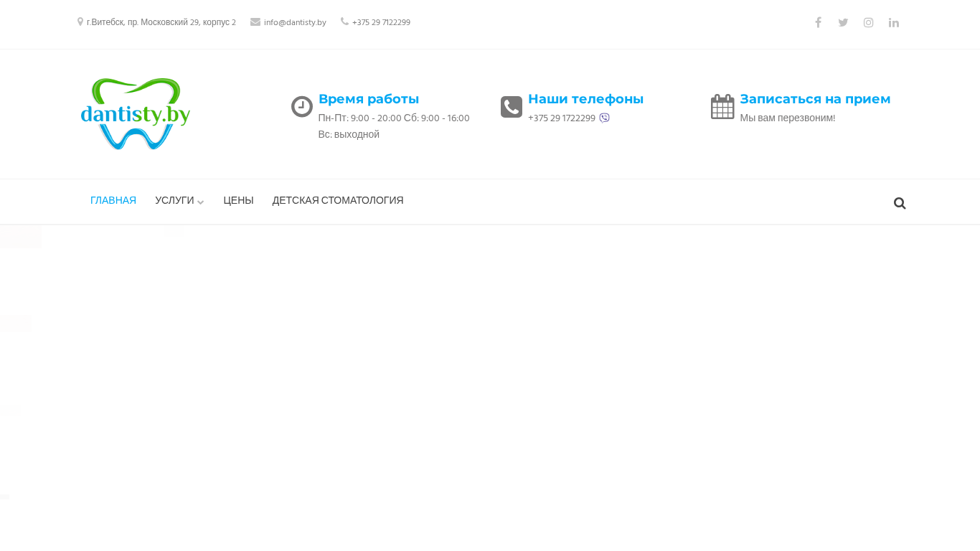
Task: Click the Наши телефоны heading
Action: [585, 99]
